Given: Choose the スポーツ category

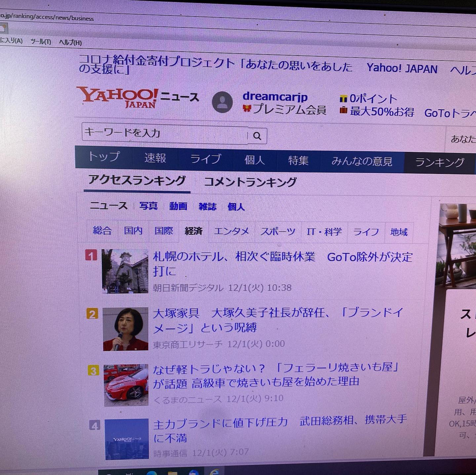Looking at the screenshot, I should point(278,232).
